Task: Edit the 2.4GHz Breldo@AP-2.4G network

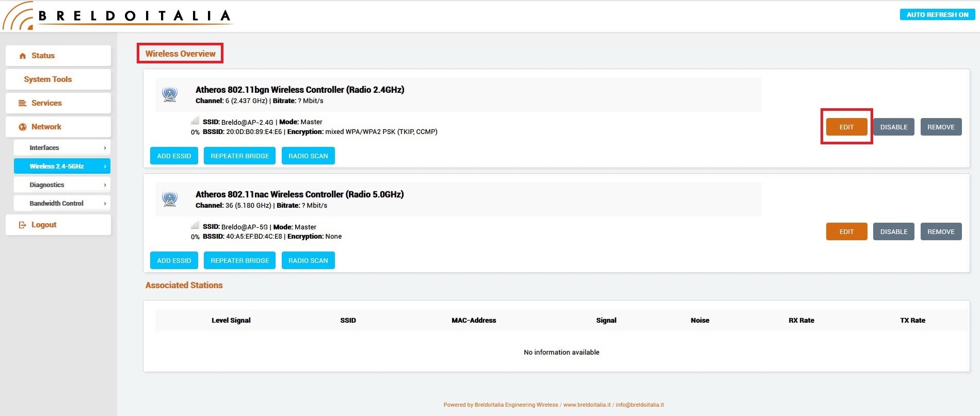Action: pos(846,127)
